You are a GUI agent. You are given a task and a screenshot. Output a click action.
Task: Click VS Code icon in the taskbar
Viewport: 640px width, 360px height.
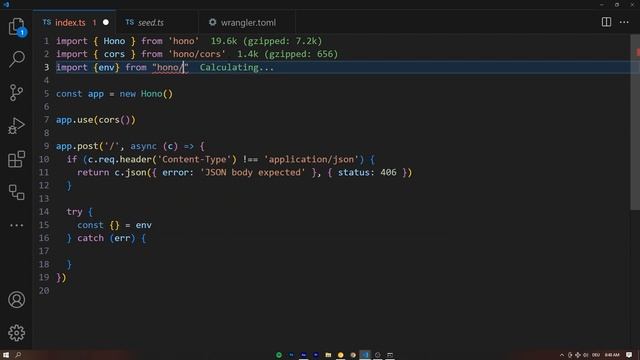[x=365, y=355]
